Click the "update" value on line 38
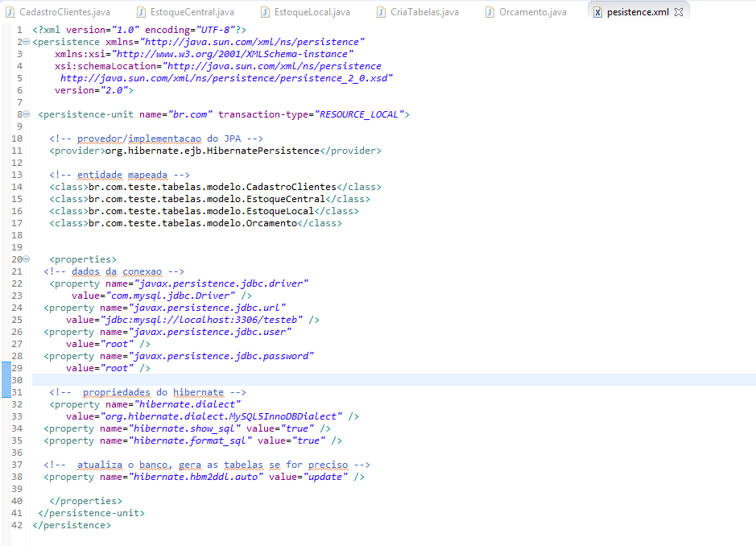The width and height of the screenshot is (756, 546). click(325, 477)
